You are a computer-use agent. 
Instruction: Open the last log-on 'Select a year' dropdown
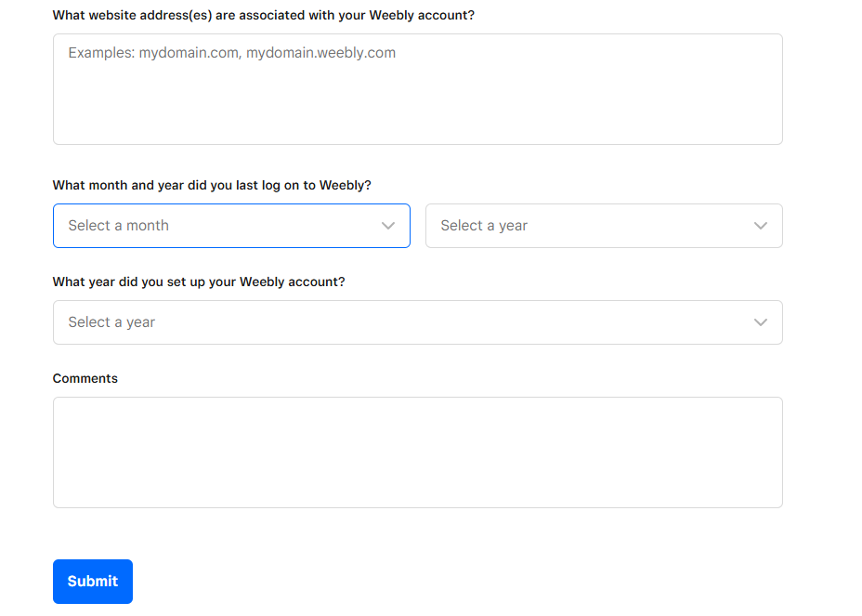[x=604, y=226]
